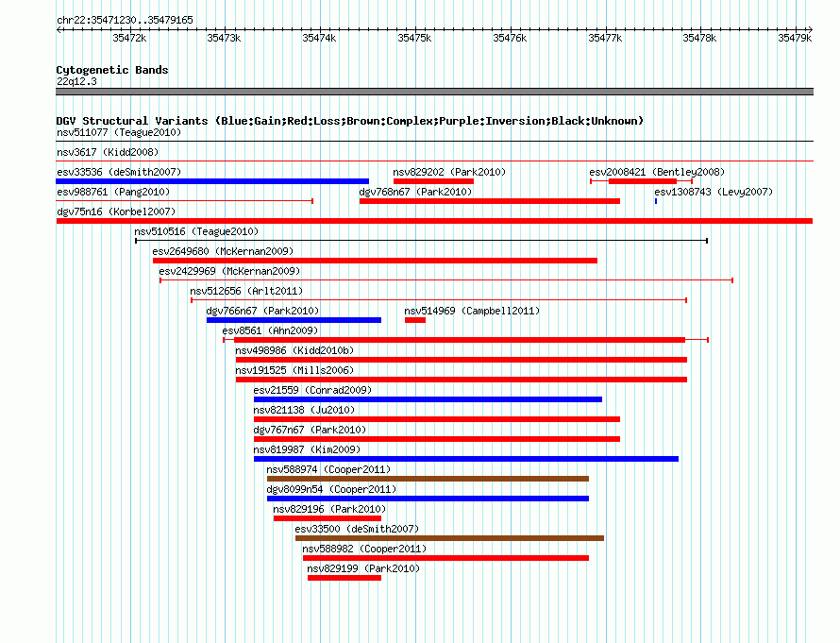The image size is (840, 643).
Task: Click the short red nsv514969 bar
Action: [x=415, y=320]
